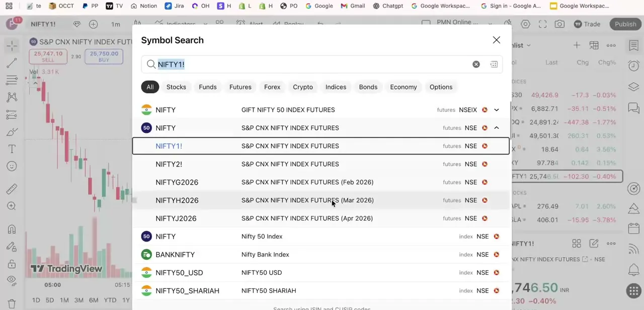Choose NIFTYH2026 Mar 2026 contract
Image resolution: width=644 pixels, height=310 pixels.
coord(321,200)
